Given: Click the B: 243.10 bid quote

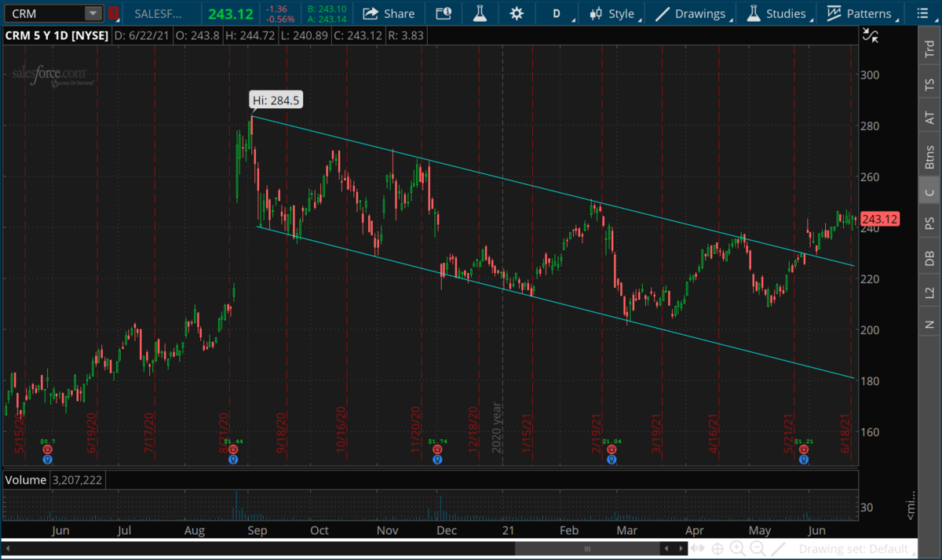Looking at the screenshot, I should click(327, 9).
